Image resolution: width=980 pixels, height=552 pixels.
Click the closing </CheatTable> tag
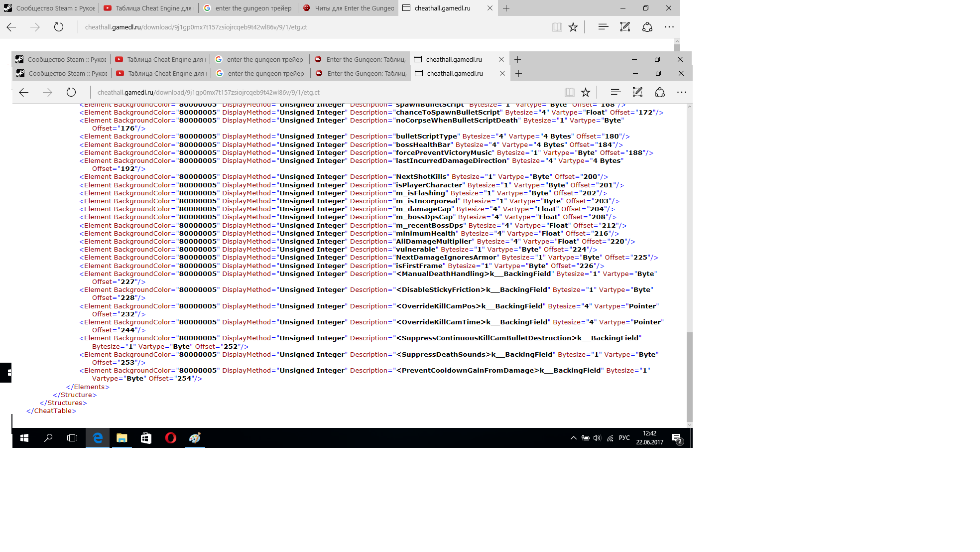(51, 411)
